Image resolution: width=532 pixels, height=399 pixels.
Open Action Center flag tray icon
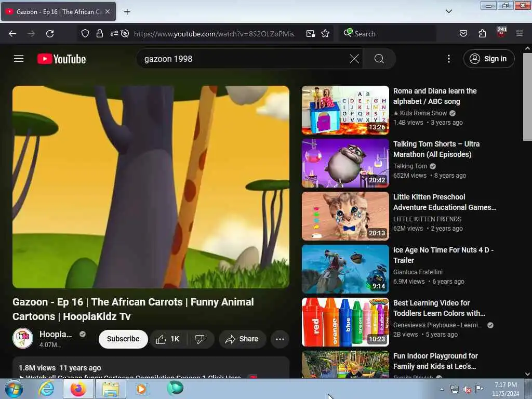[x=479, y=389]
